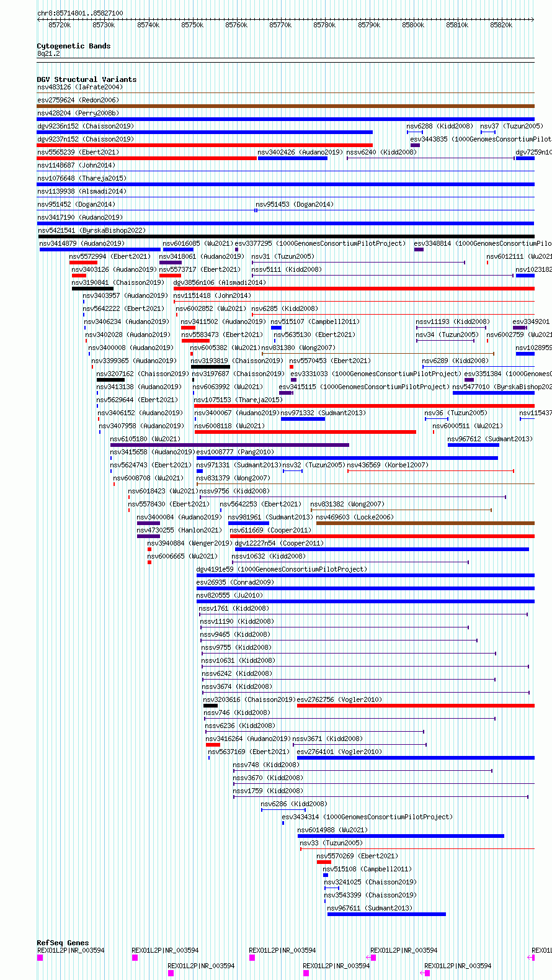Viewport: 552px width, 980px height.
Task: Click variant dgv4191e59 (1000GenomesConsortiumPilotProject)
Action: pyautogui.click(x=282, y=569)
